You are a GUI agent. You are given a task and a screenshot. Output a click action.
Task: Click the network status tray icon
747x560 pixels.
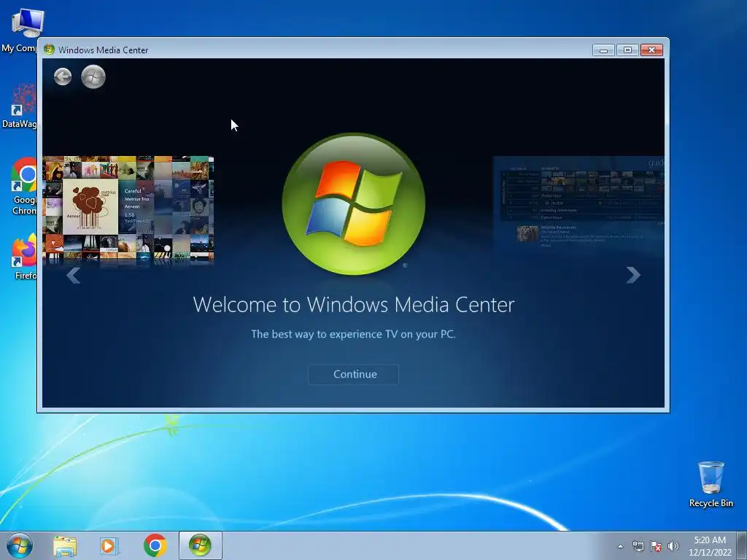(x=638, y=547)
